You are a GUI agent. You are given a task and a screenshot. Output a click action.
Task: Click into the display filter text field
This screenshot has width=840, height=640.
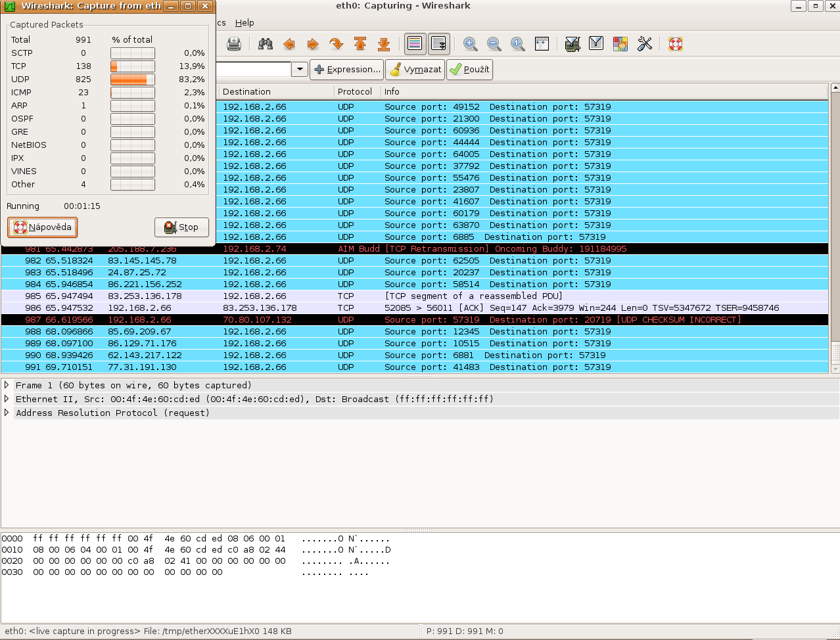[253, 69]
